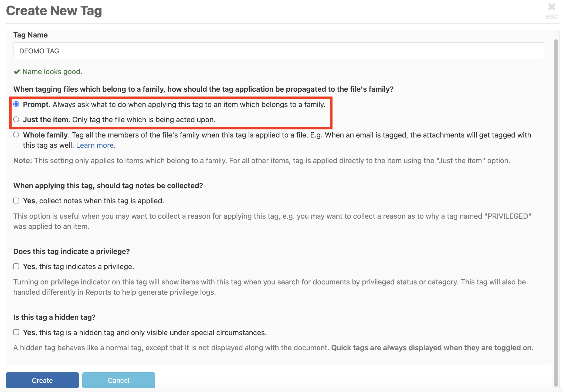Click the green checkmark validation icon
563x392 pixels.
tap(17, 72)
